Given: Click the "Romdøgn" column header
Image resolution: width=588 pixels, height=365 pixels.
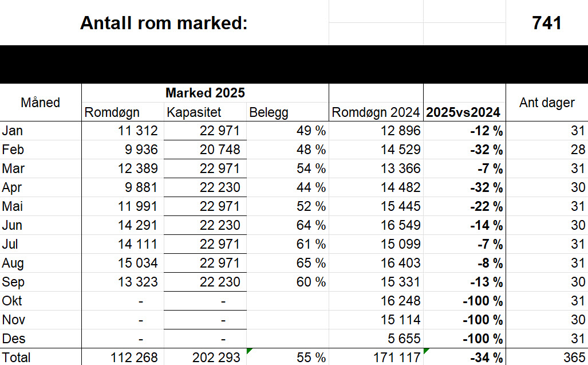Looking at the screenshot, I should pos(112,112).
